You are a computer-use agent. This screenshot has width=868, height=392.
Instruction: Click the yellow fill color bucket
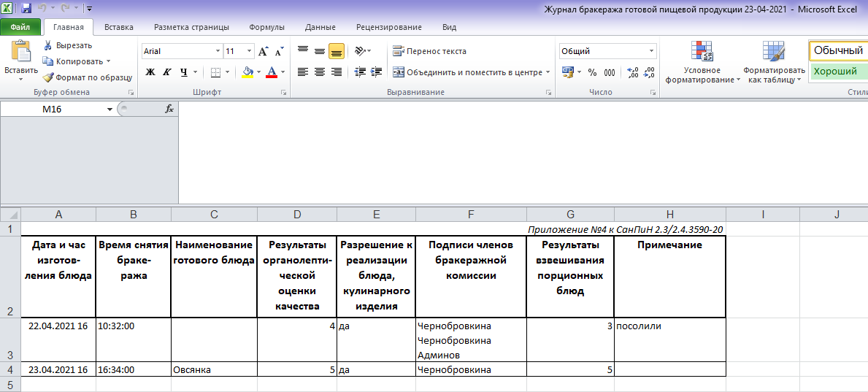tap(248, 72)
